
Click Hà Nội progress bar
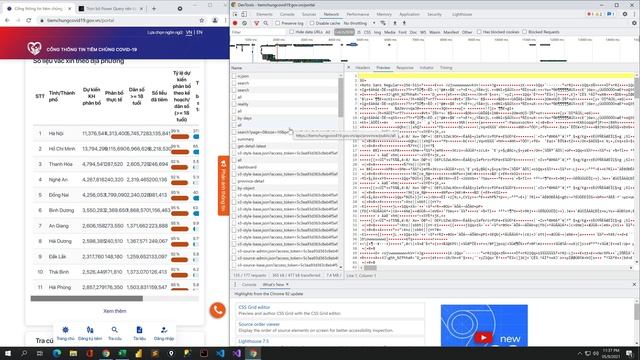click(x=180, y=136)
